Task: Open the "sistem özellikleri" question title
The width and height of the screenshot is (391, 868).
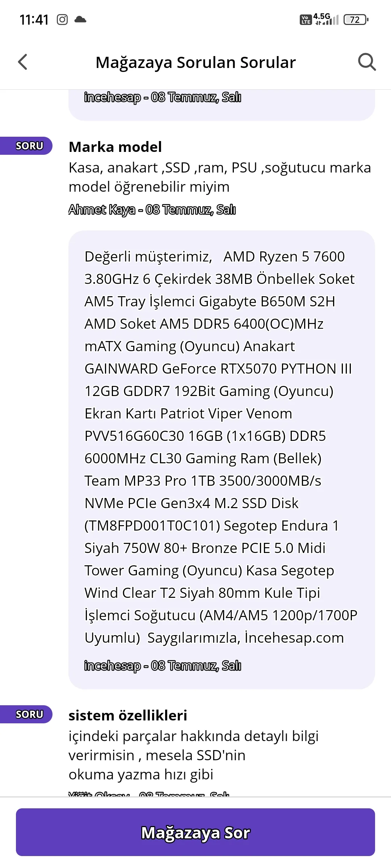Action: pos(128,715)
